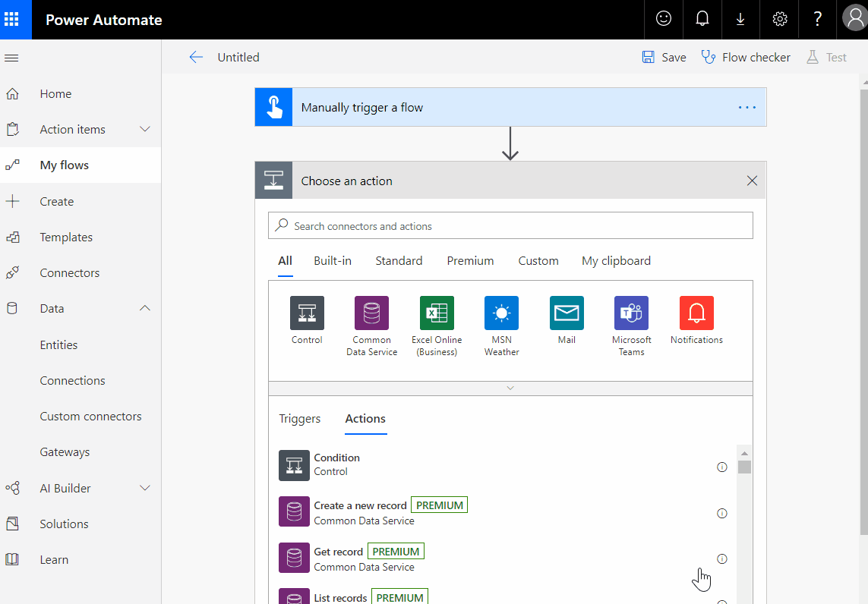The image size is (868, 604).
Task: Switch to the All tab
Action: pyautogui.click(x=285, y=260)
